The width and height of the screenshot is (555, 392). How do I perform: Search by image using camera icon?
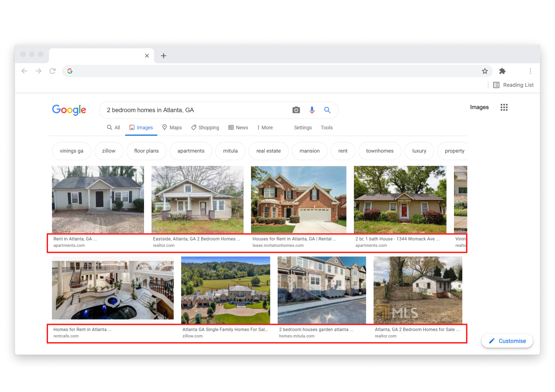click(296, 110)
